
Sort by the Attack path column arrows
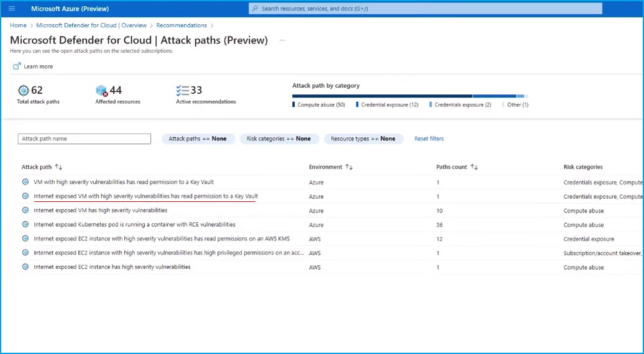click(58, 167)
